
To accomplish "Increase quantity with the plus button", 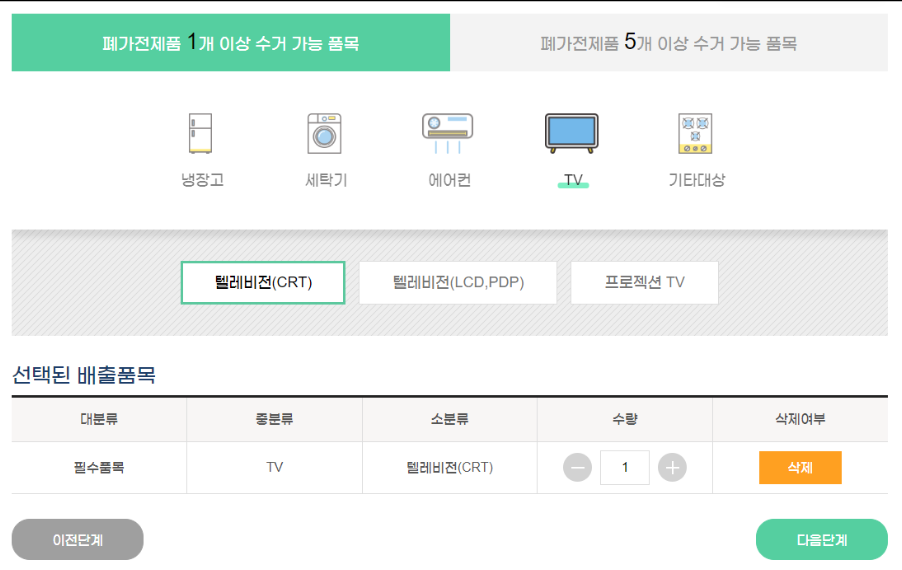I will pos(672,468).
